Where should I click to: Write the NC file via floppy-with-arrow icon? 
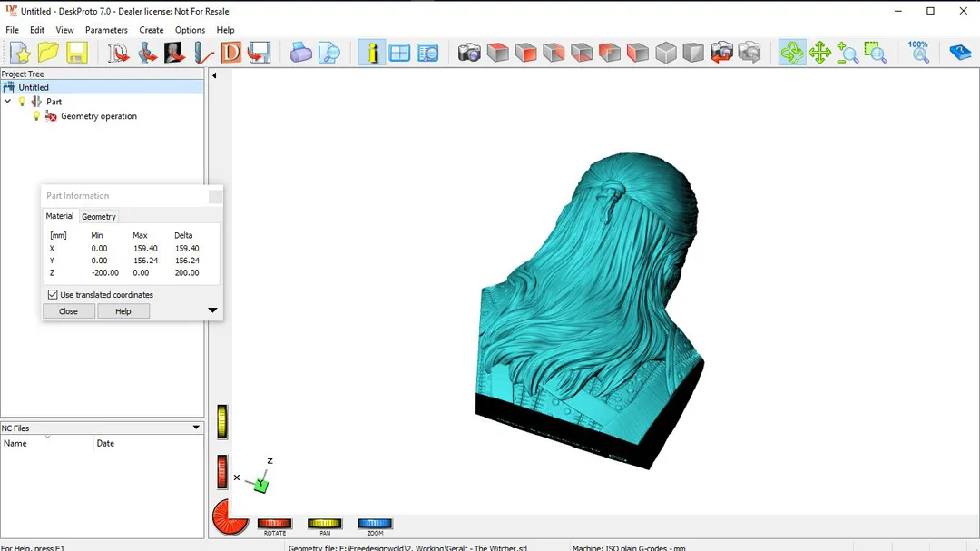point(259,53)
